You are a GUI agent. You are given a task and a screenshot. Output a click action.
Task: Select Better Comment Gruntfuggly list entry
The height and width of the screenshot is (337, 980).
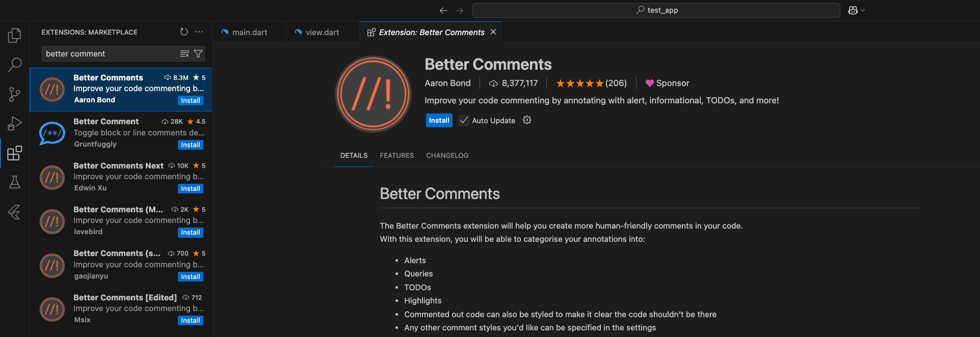pyautogui.click(x=121, y=133)
